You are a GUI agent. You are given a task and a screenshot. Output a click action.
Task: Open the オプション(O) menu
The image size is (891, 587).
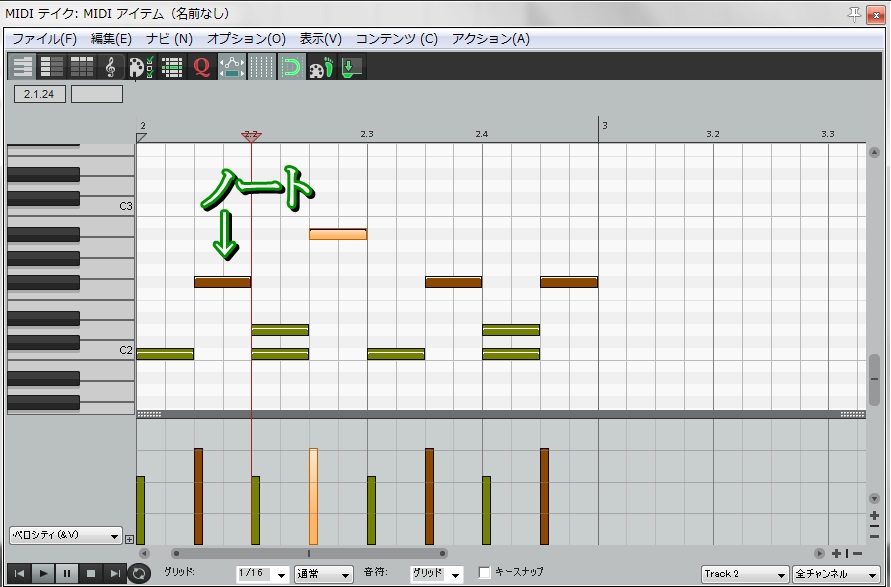pos(246,39)
